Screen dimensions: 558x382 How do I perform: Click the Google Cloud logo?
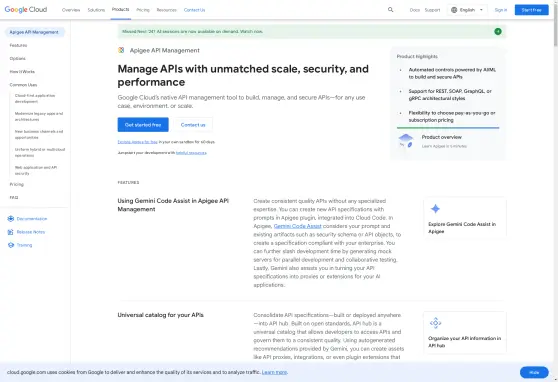point(26,10)
